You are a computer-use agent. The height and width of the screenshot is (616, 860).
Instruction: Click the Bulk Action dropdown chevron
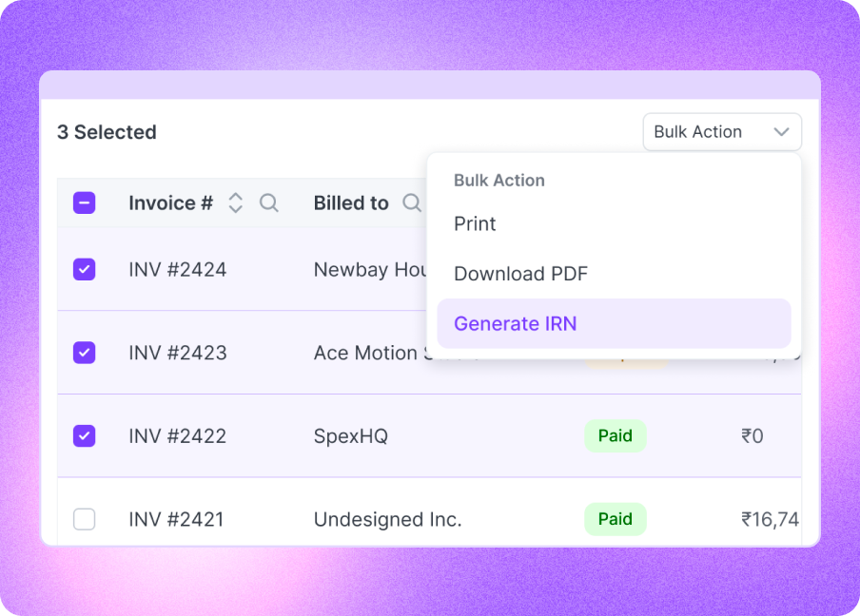(782, 132)
